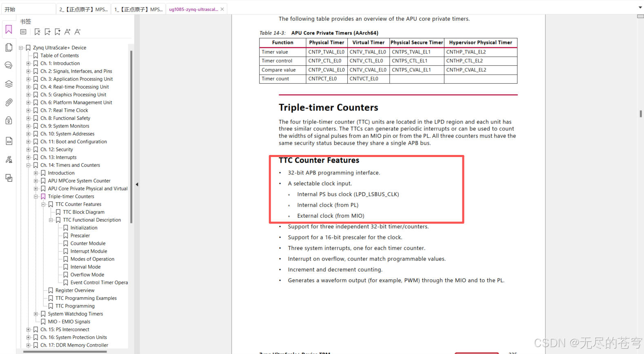The image size is (644, 354).
Task: Click the delete bookmark icon
Action: coord(37,32)
